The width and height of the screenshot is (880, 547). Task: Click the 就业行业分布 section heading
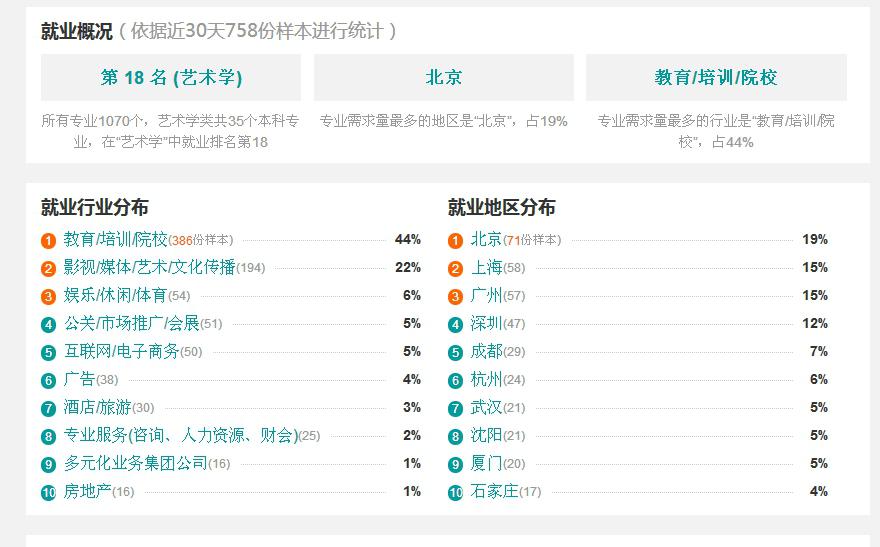click(x=94, y=207)
